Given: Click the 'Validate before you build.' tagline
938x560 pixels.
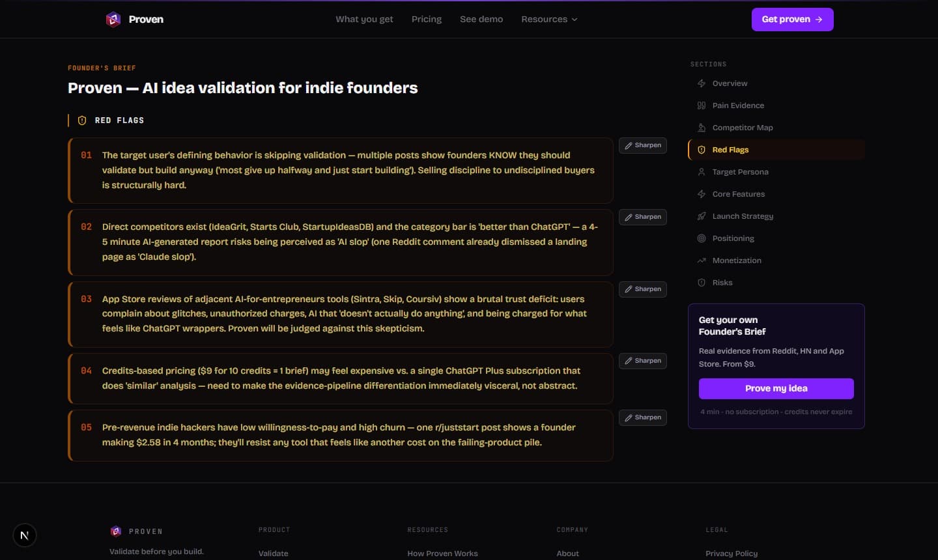Looking at the screenshot, I should point(156,552).
